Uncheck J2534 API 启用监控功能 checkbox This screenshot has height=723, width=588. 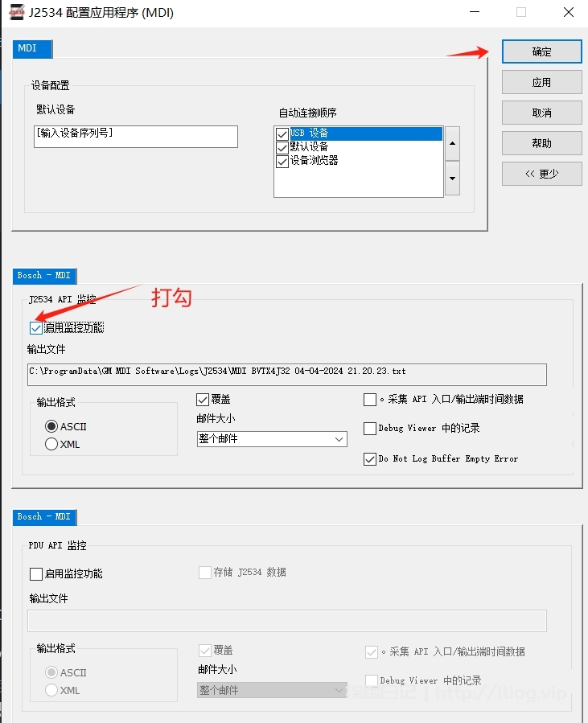pyautogui.click(x=36, y=328)
